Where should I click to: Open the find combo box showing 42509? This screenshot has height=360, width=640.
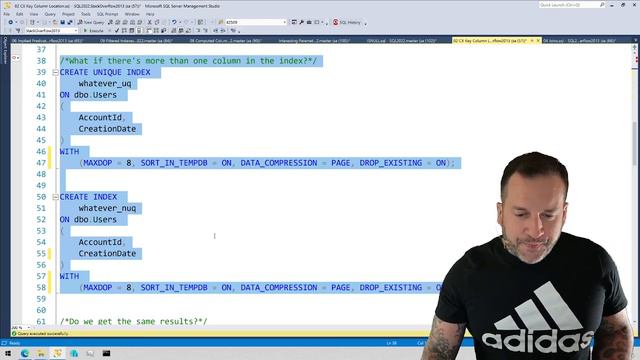coord(256,22)
